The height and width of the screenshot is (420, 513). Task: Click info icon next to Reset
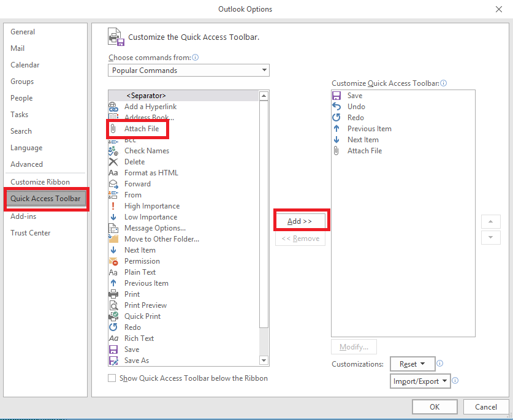click(439, 364)
